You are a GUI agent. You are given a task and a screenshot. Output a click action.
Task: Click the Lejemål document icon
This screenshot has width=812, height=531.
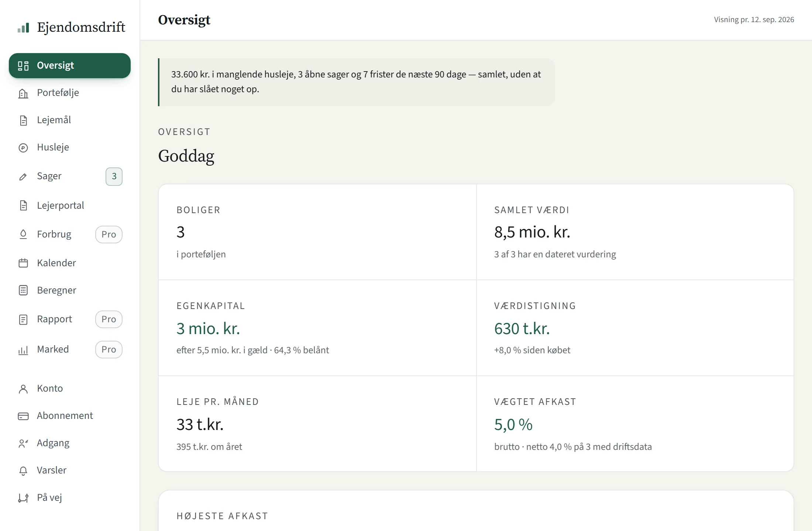click(x=23, y=121)
